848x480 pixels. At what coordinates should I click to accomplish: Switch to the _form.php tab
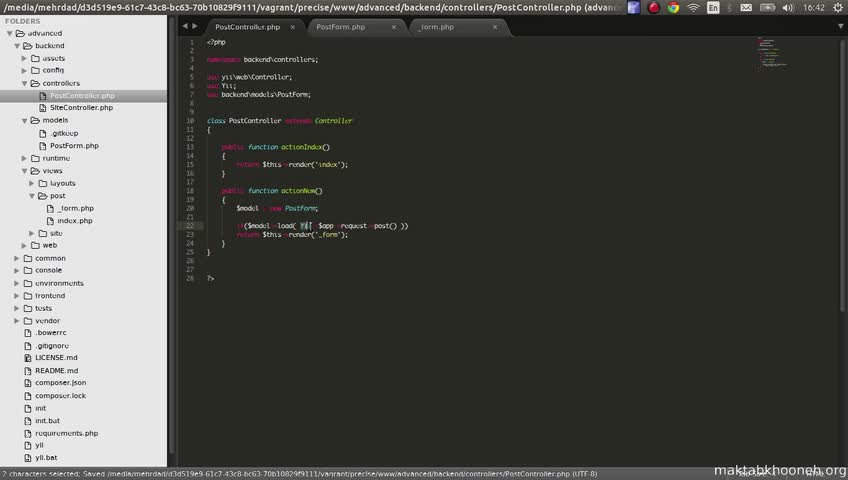coord(436,27)
